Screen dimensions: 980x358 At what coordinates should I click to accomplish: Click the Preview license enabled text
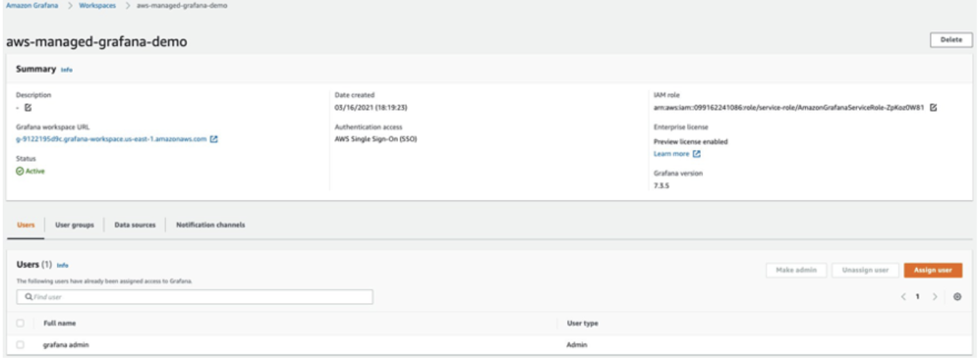(x=690, y=142)
